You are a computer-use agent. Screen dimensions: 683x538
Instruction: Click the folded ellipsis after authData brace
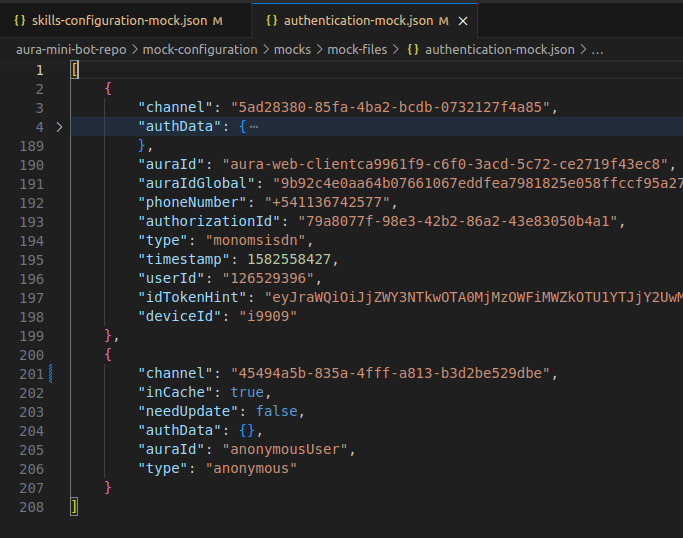pyautogui.click(x=254, y=127)
